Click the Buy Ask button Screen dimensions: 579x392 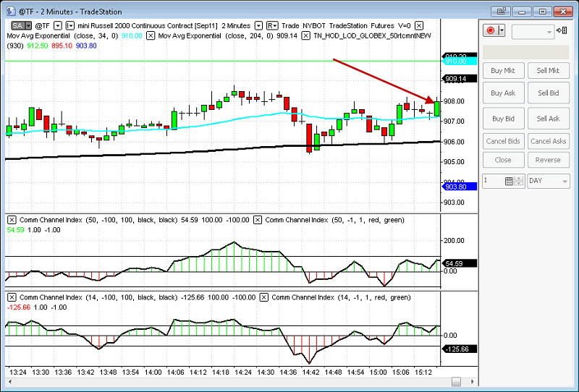[x=503, y=93]
